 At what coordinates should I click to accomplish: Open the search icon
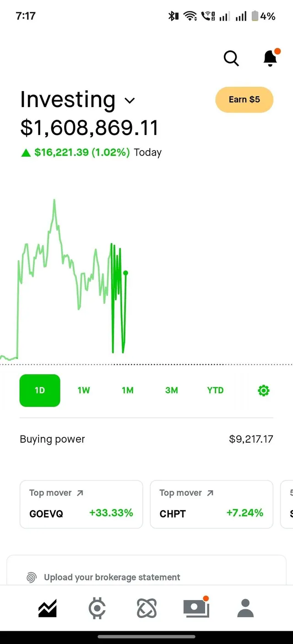231,59
